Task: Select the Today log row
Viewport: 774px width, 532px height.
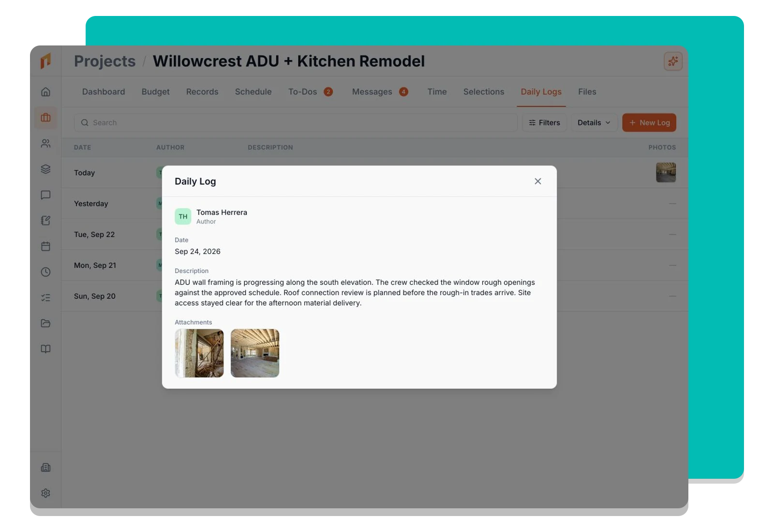Action: (375, 173)
